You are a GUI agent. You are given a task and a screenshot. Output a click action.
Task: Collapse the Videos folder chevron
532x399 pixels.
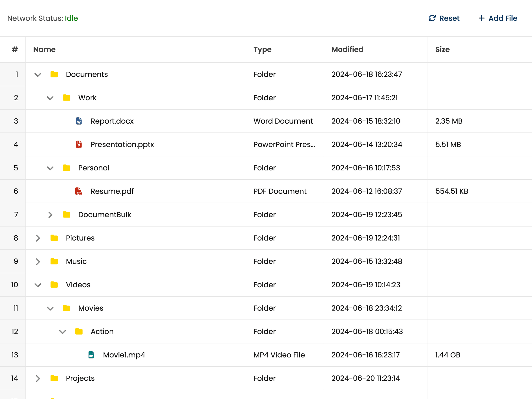click(x=38, y=285)
